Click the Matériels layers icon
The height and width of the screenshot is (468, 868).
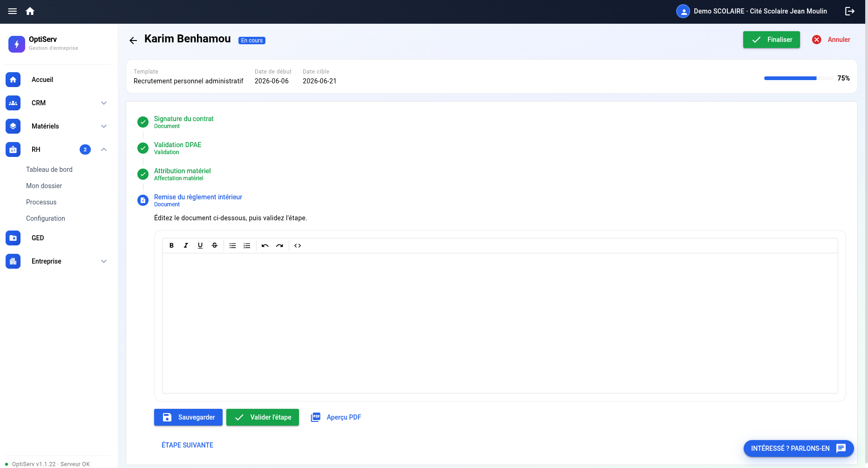point(13,126)
